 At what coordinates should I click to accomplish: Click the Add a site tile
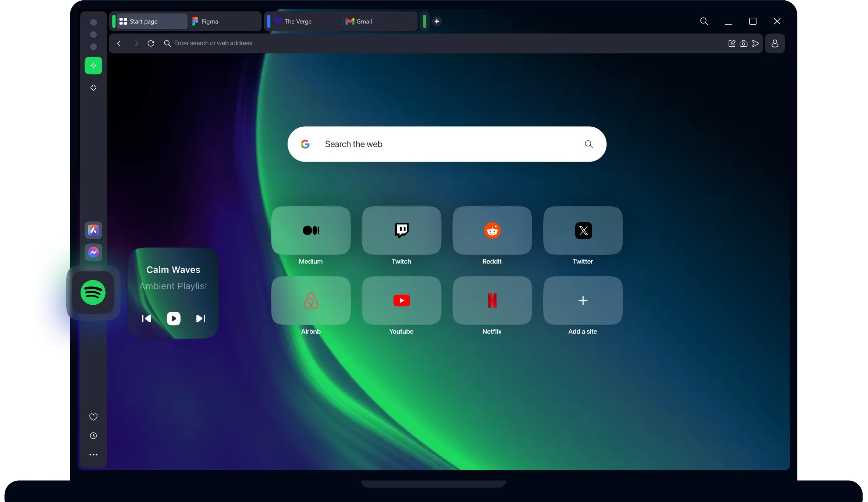tap(583, 301)
